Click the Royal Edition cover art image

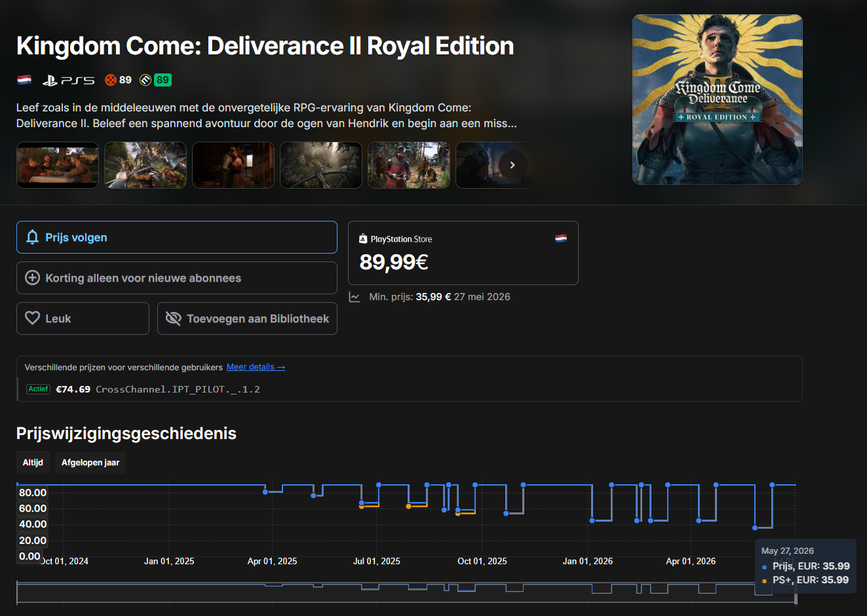click(x=718, y=100)
